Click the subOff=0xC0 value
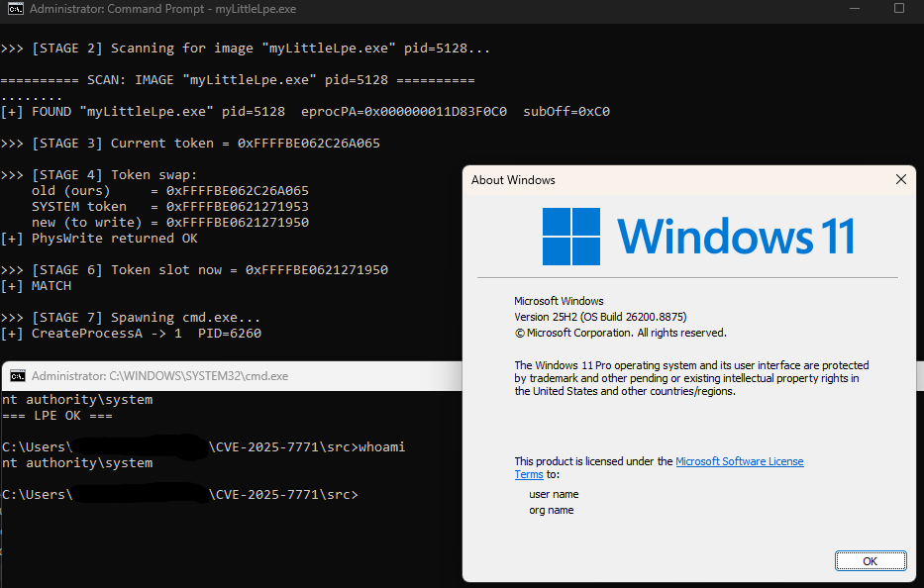The width and height of the screenshot is (924, 588). (566, 111)
